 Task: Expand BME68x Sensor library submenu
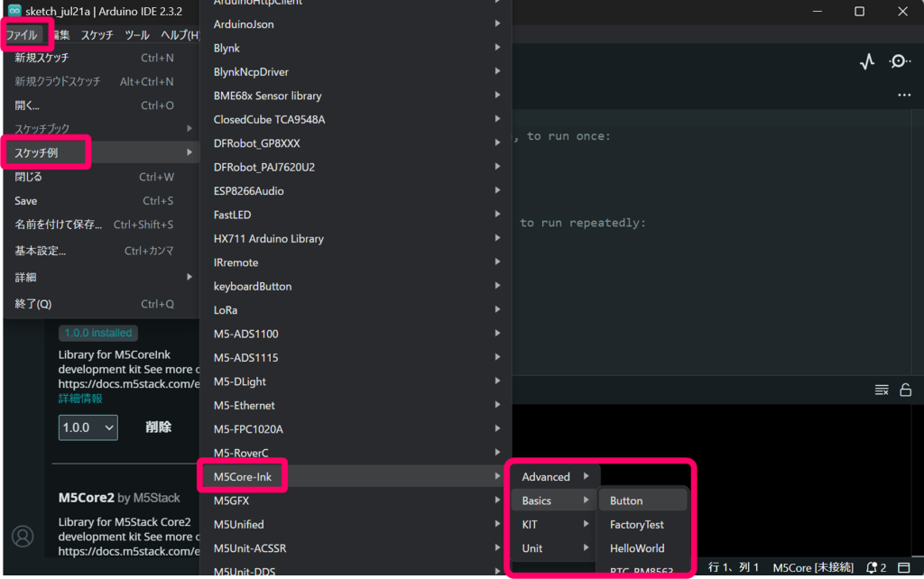point(356,96)
